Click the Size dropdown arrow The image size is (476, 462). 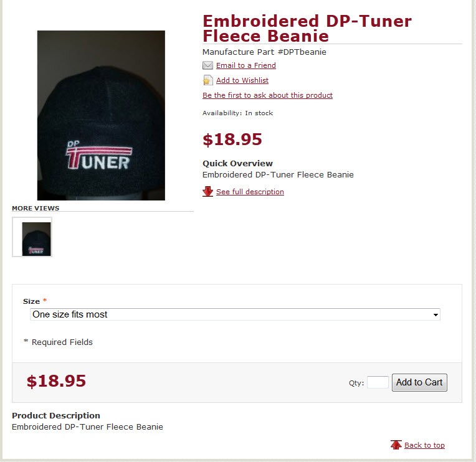click(436, 314)
